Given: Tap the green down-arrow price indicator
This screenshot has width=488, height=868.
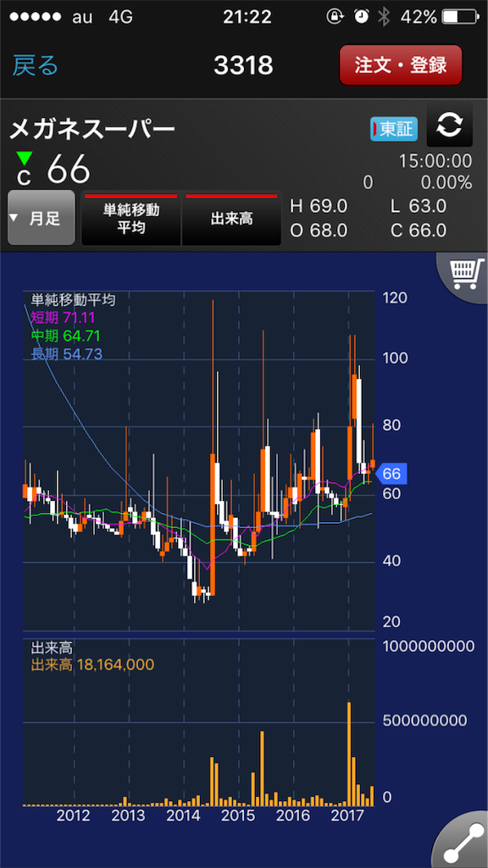Looking at the screenshot, I should tap(24, 159).
